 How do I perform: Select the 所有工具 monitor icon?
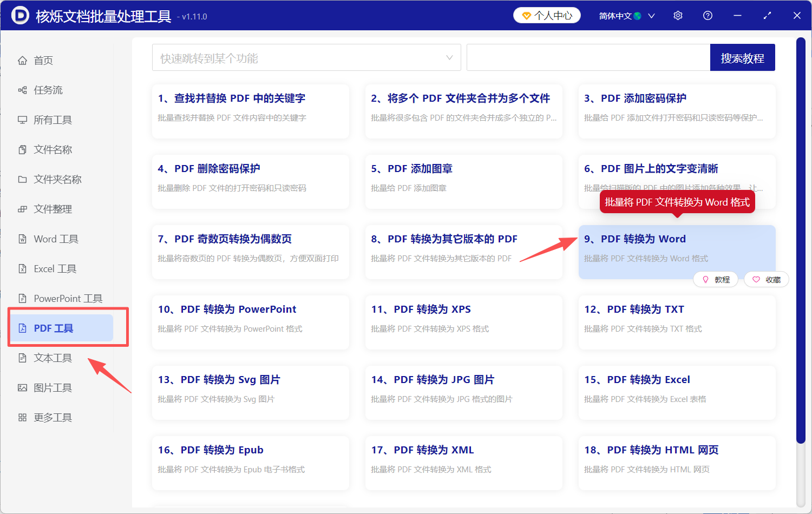pos(22,120)
